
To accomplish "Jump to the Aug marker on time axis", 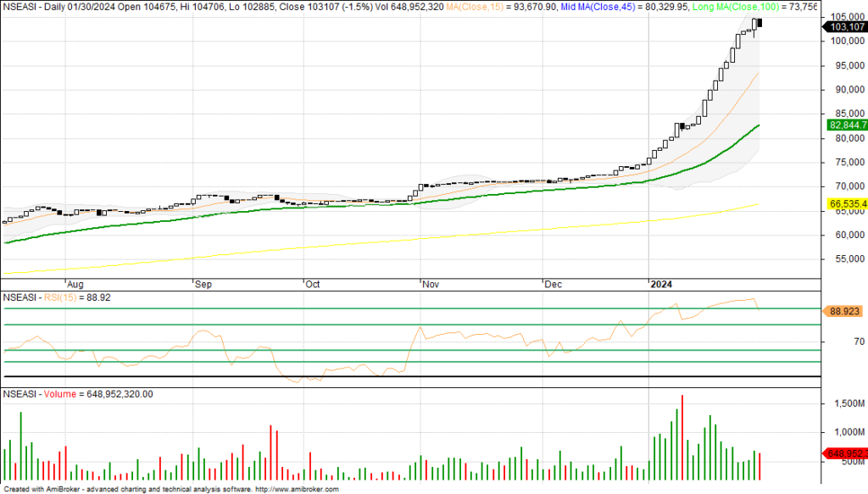I will click(75, 286).
